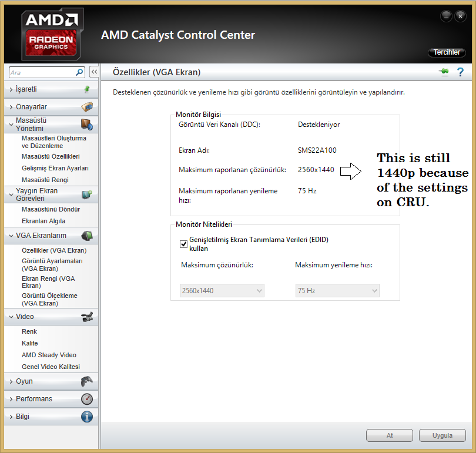
Task: Click the Tercihler button
Action: pos(447,52)
